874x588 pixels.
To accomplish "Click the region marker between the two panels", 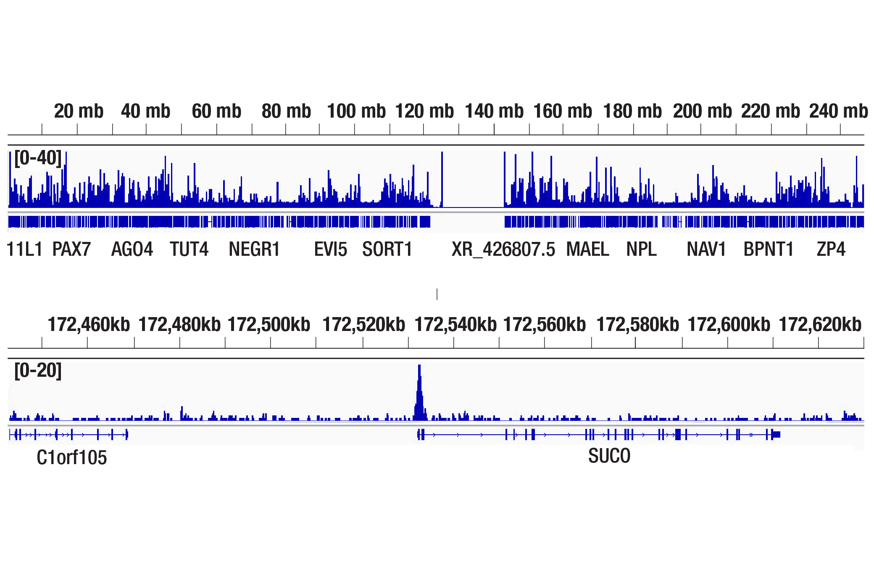I will tap(437, 294).
